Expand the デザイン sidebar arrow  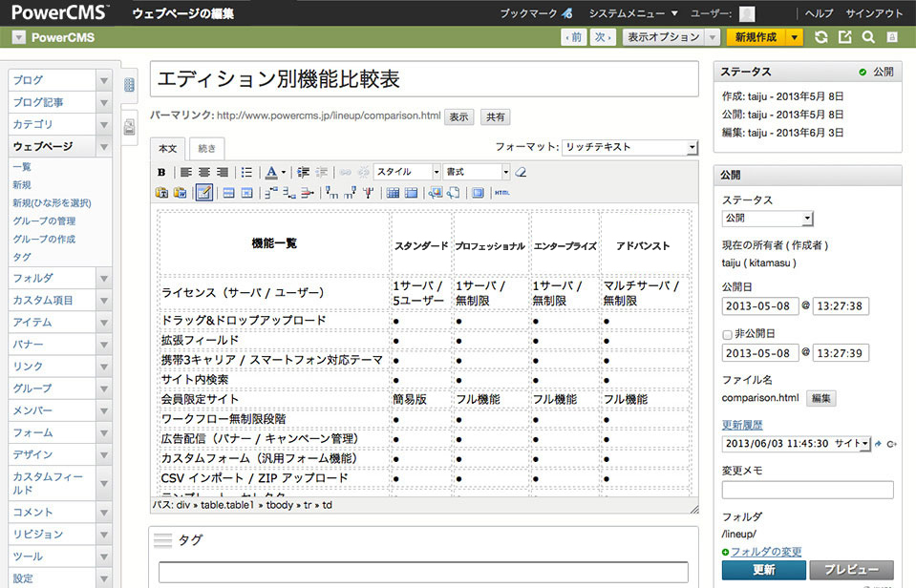[104, 455]
